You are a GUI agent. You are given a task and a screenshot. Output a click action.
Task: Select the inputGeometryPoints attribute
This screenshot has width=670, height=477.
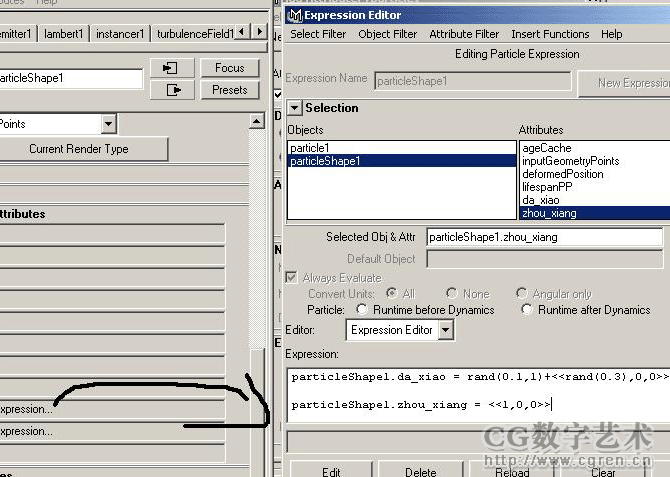[x=595, y=161]
